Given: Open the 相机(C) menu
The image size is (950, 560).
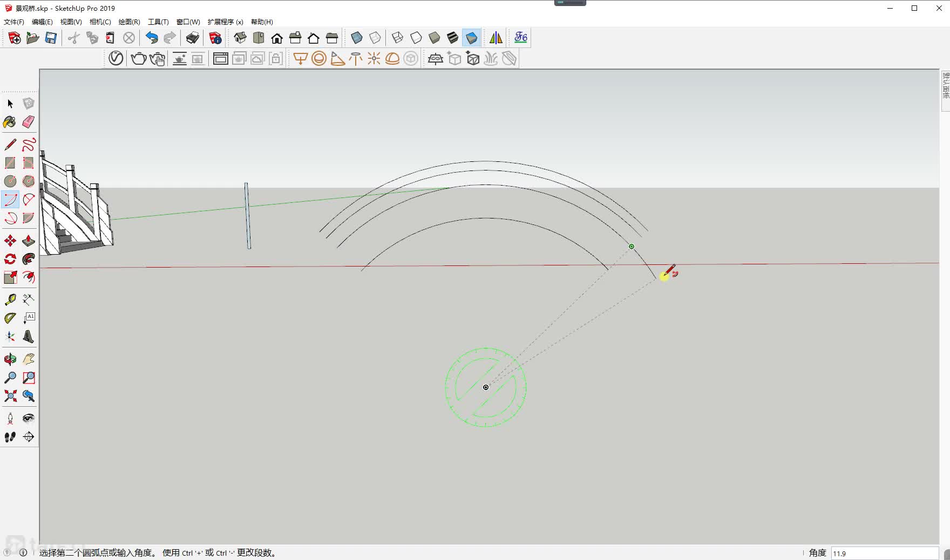Looking at the screenshot, I should click(x=100, y=22).
